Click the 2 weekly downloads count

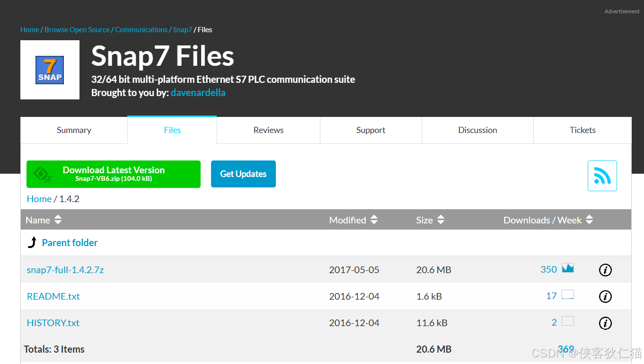point(554,322)
